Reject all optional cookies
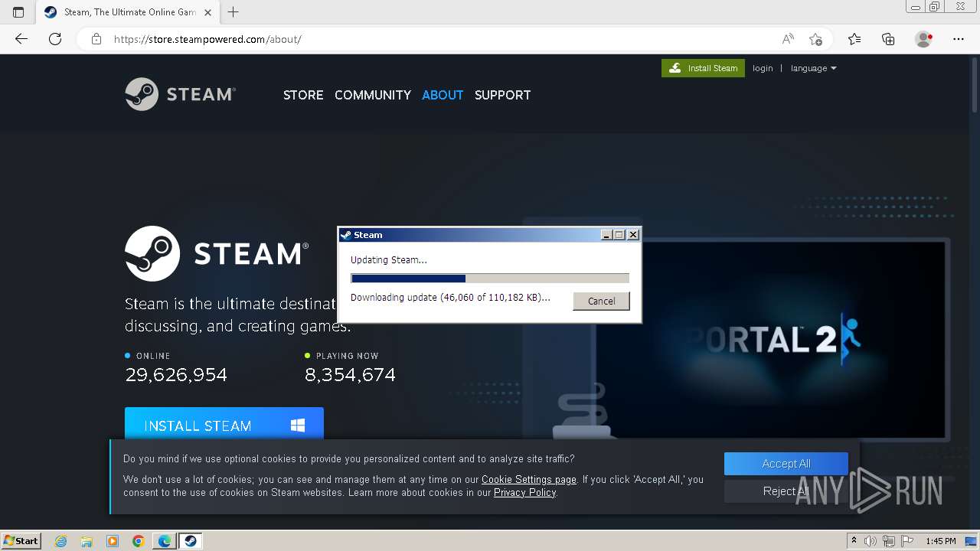980x551 pixels. (x=786, y=491)
